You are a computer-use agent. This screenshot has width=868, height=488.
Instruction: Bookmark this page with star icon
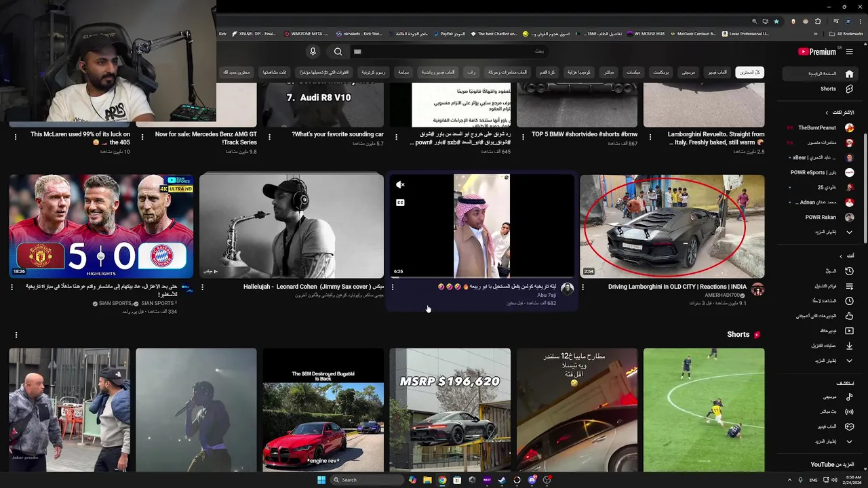click(776, 21)
